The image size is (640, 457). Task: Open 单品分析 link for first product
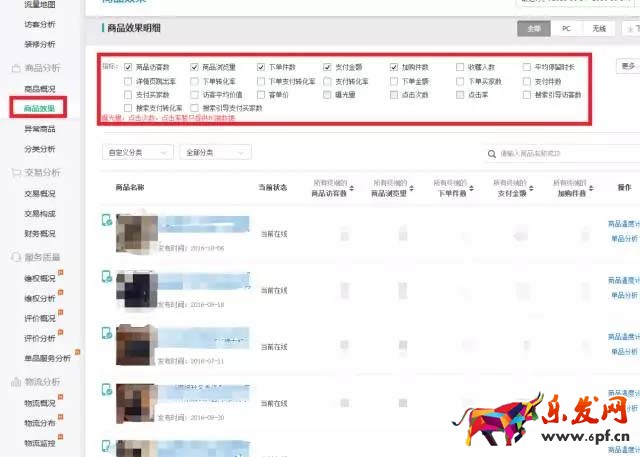tap(622, 238)
